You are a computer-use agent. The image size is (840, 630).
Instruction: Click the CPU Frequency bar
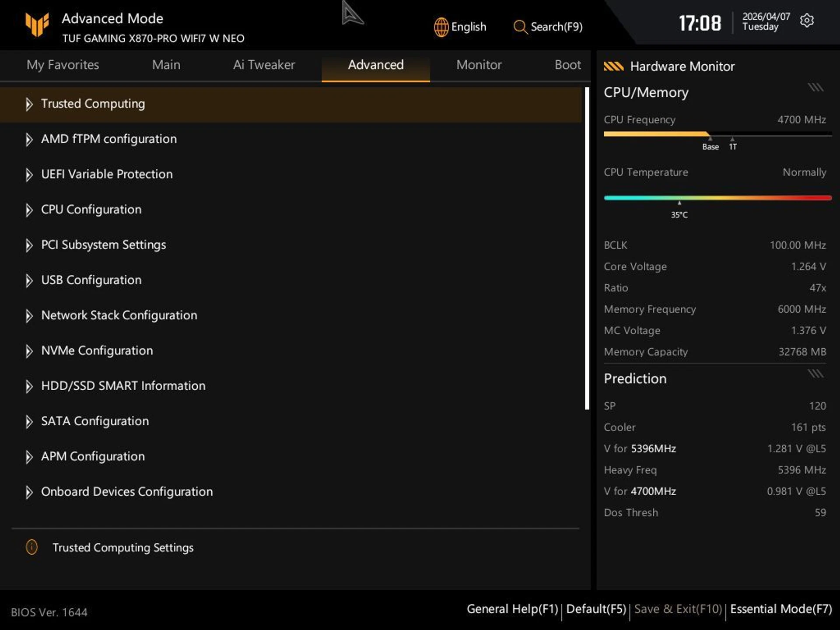pos(717,134)
